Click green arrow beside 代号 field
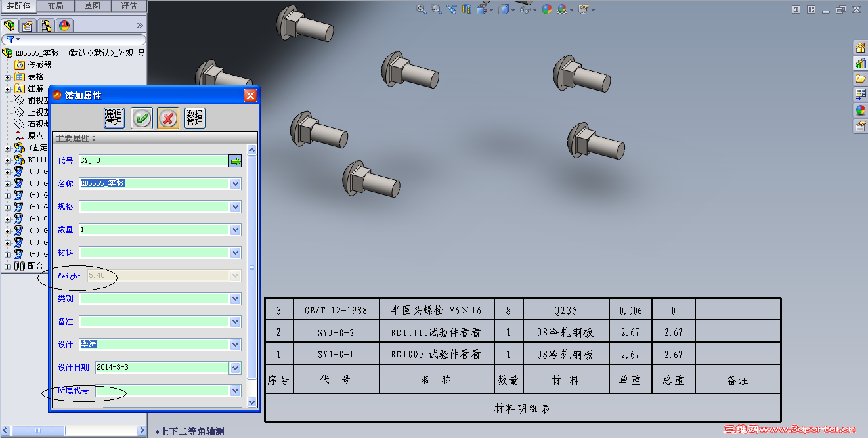The width and height of the screenshot is (868, 438). tap(235, 161)
